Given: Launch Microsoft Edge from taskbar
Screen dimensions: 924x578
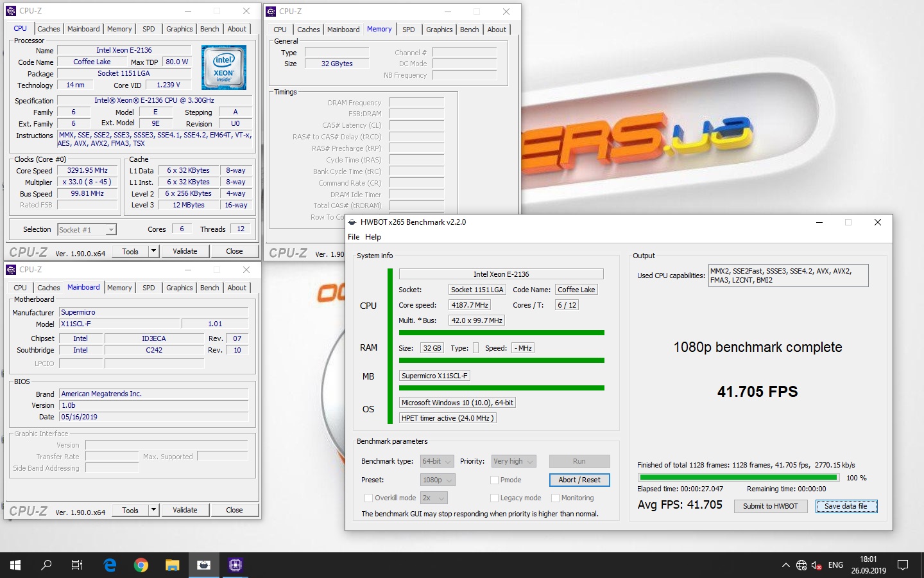Looking at the screenshot, I should (x=110, y=565).
